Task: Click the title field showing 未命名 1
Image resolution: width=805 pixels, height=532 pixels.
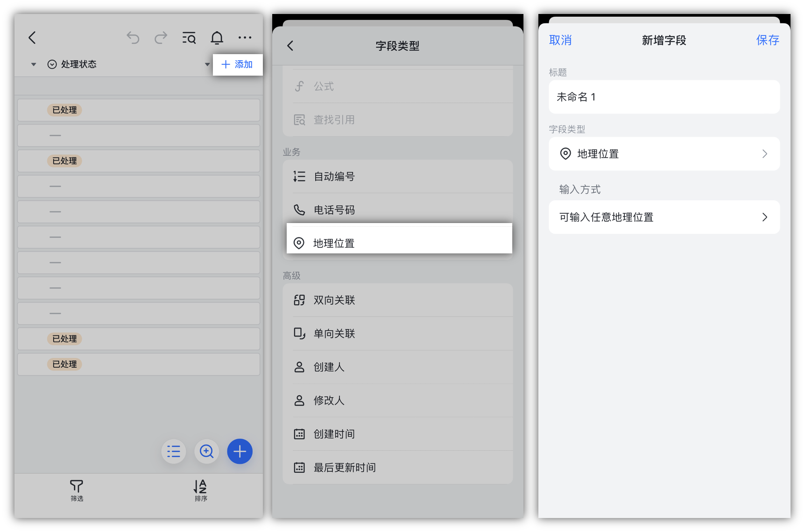Action: coord(664,97)
